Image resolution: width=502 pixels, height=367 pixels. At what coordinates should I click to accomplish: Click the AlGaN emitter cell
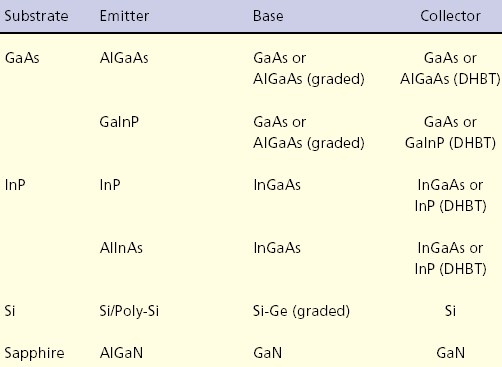pos(121,353)
